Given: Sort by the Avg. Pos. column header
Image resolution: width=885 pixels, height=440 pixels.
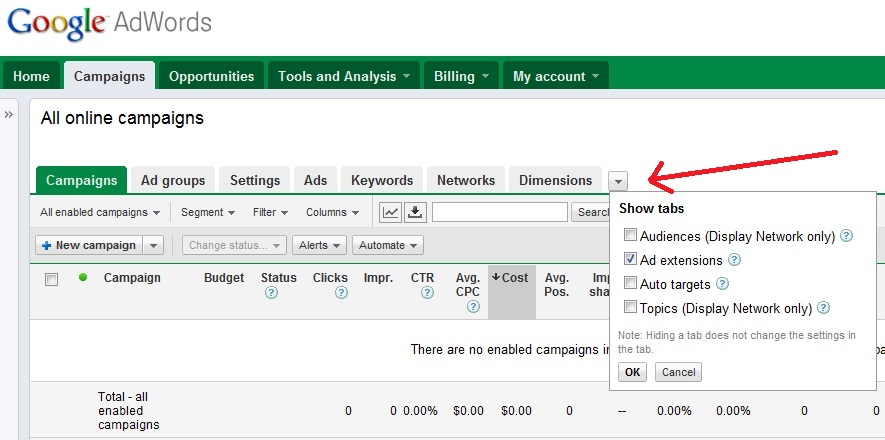Looking at the screenshot, I should pos(557,285).
